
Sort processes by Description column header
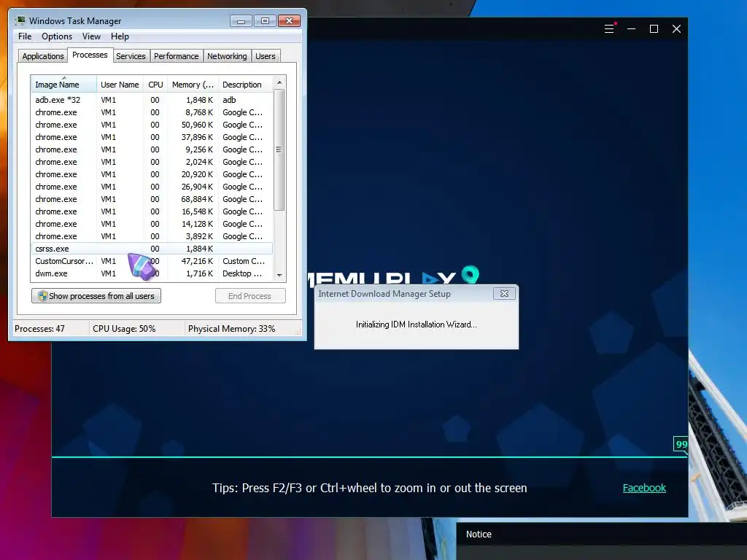[x=246, y=85]
